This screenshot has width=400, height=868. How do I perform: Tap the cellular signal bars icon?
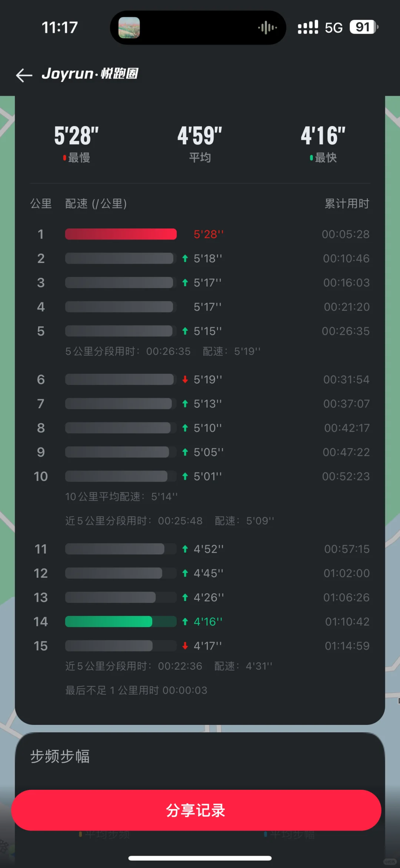pyautogui.click(x=308, y=27)
